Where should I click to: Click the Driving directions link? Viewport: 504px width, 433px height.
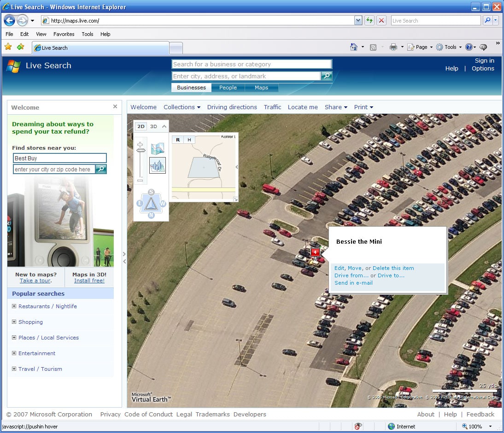[x=232, y=107]
